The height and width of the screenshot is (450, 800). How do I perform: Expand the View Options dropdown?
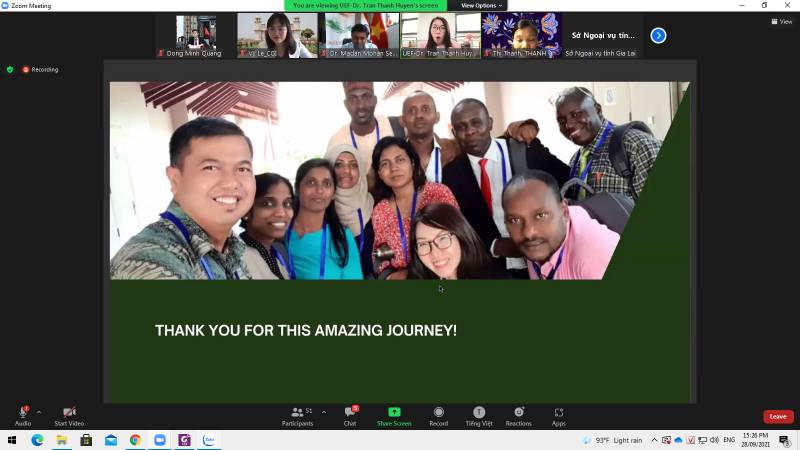click(x=481, y=5)
